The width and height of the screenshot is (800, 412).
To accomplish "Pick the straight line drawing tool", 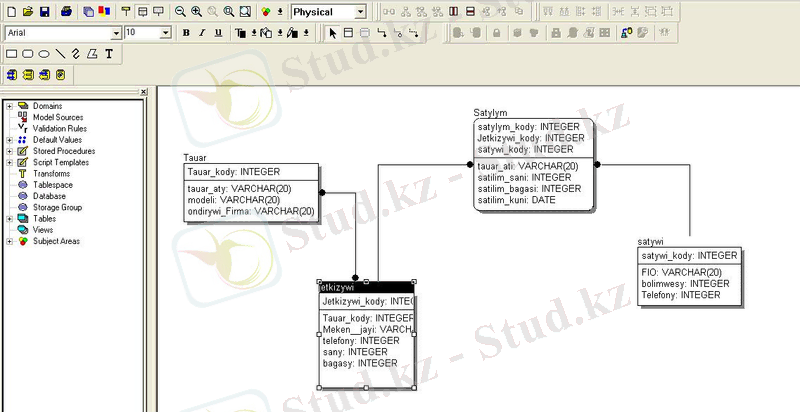I will pyautogui.click(x=60, y=53).
